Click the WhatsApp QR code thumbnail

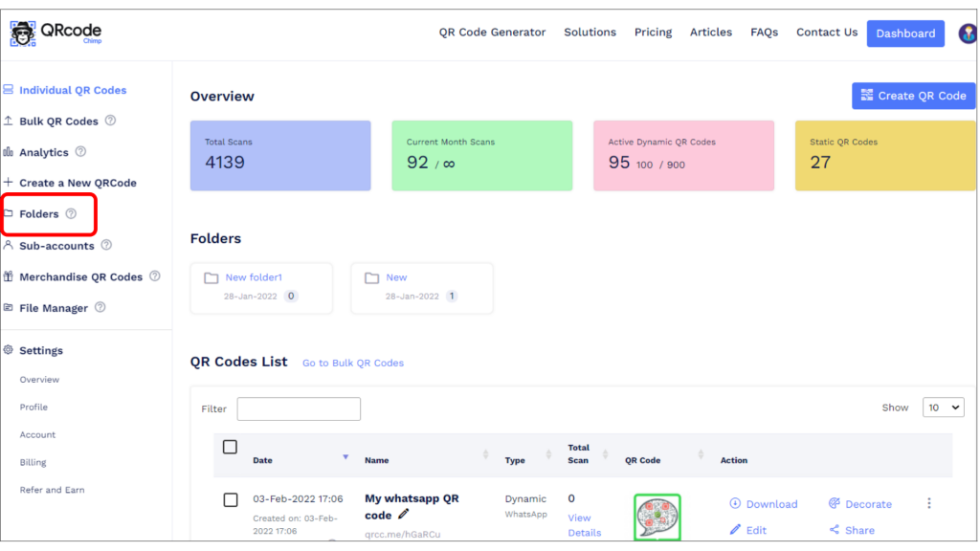[657, 517]
